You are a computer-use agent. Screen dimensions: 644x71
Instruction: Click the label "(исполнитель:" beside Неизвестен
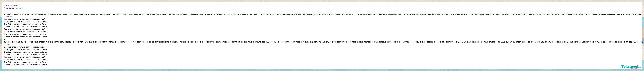tap(9, 8)
